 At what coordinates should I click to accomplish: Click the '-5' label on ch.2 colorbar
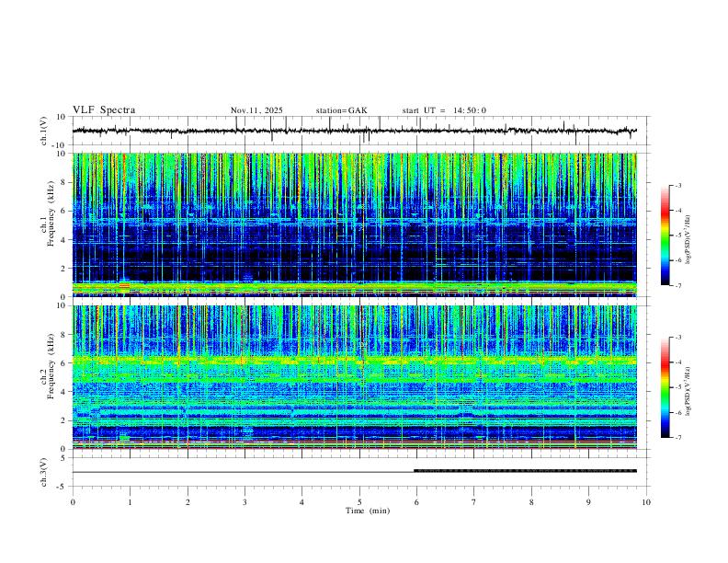(x=677, y=387)
